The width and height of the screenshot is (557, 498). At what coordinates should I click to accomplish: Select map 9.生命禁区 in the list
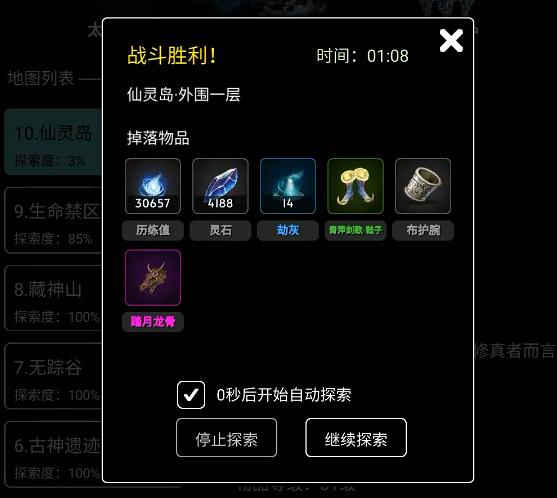(x=53, y=220)
